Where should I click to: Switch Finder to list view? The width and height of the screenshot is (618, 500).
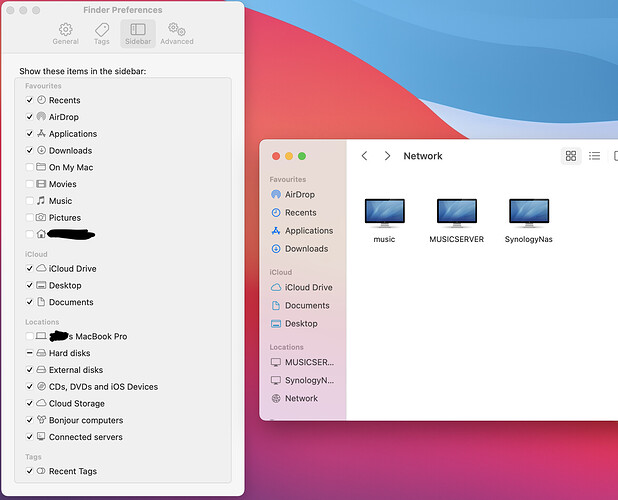click(x=594, y=156)
